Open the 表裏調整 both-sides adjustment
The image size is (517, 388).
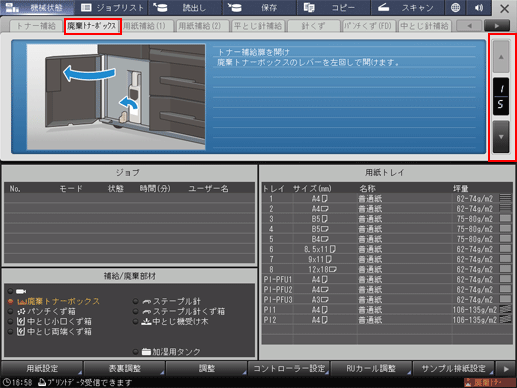point(125,368)
